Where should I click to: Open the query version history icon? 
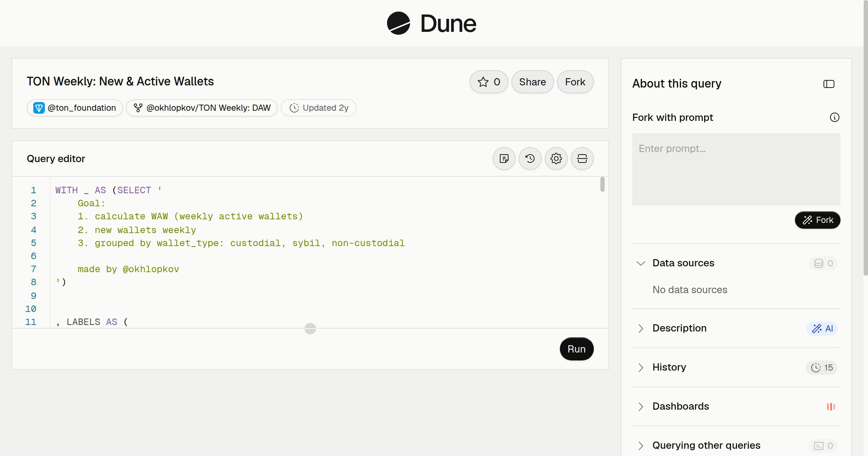pos(530,159)
